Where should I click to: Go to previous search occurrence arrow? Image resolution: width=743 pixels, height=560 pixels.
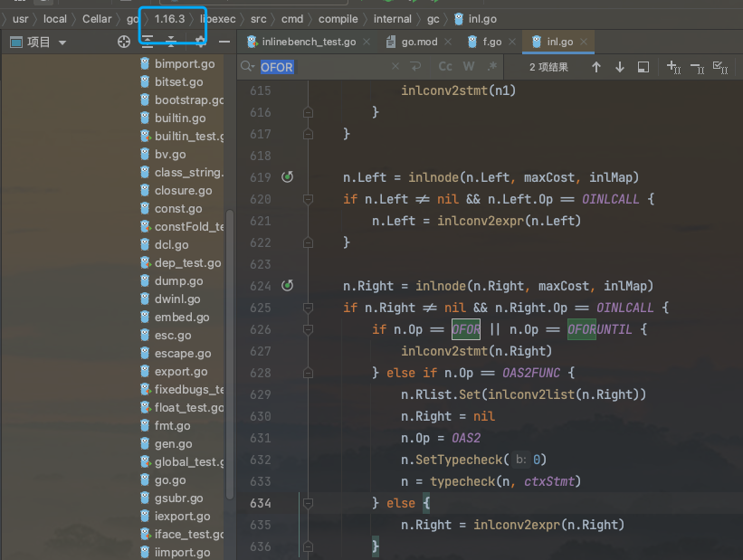595,67
